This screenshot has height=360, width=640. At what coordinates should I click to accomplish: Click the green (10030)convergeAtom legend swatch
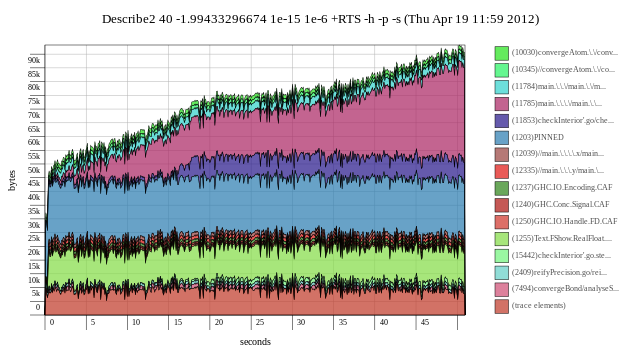pyautogui.click(x=502, y=53)
